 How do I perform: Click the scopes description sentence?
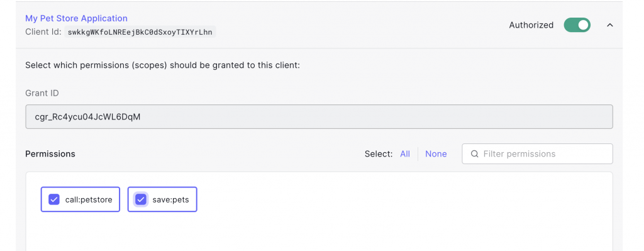point(163,65)
